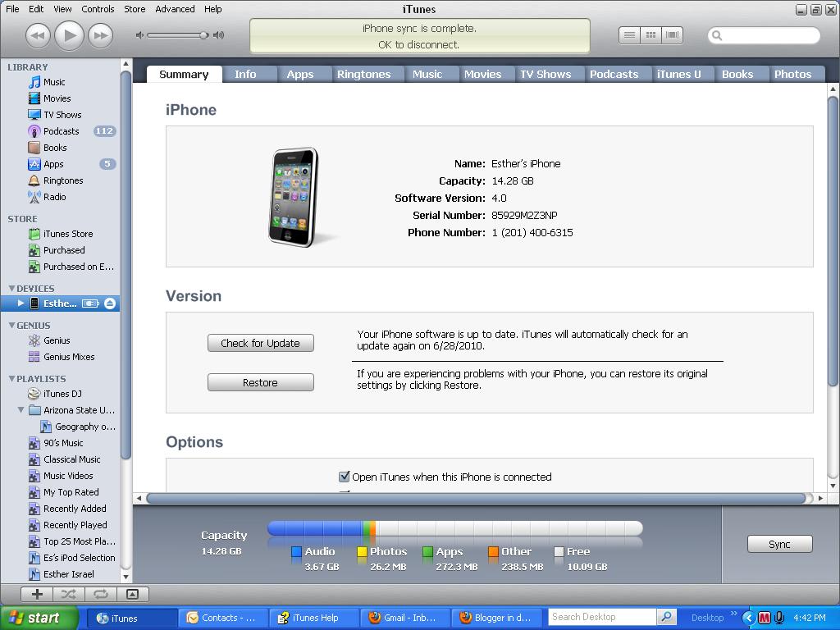
Task: Show artwork viewer button at bottom
Action: (x=132, y=594)
